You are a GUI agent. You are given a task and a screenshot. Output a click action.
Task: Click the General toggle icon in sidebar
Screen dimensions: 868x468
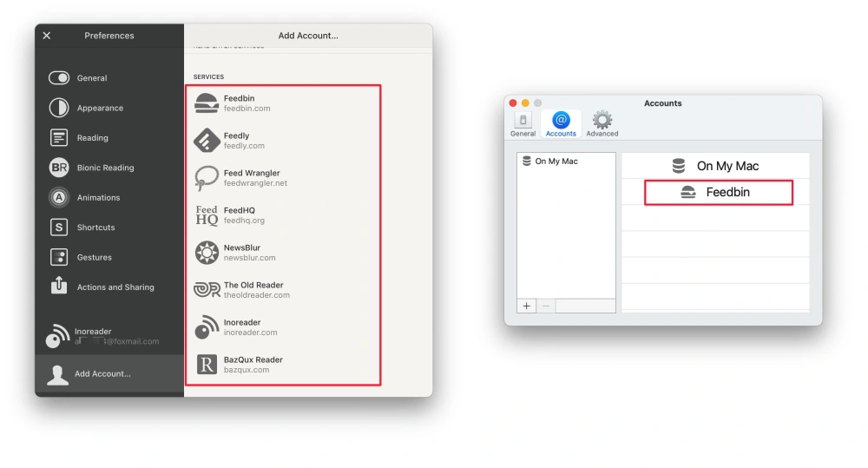click(x=59, y=78)
